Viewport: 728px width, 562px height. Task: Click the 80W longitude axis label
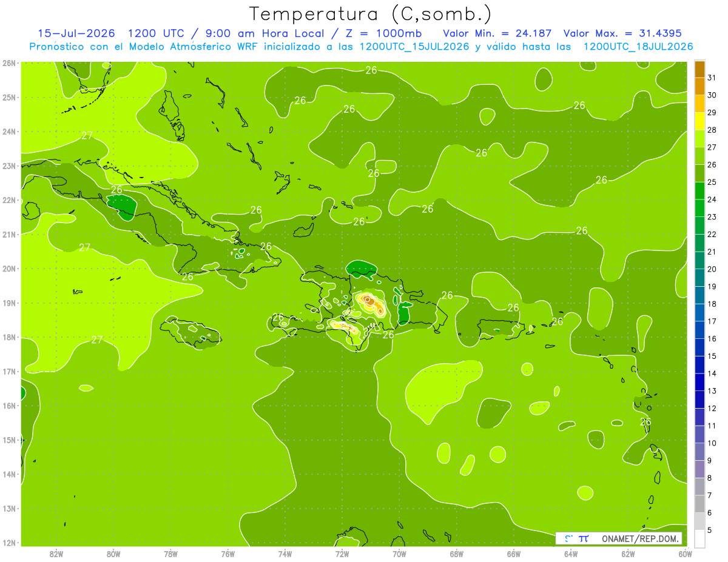pyautogui.click(x=113, y=554)
